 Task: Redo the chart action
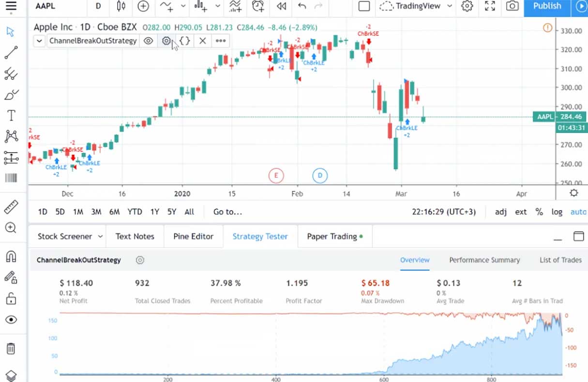(318, 6)
